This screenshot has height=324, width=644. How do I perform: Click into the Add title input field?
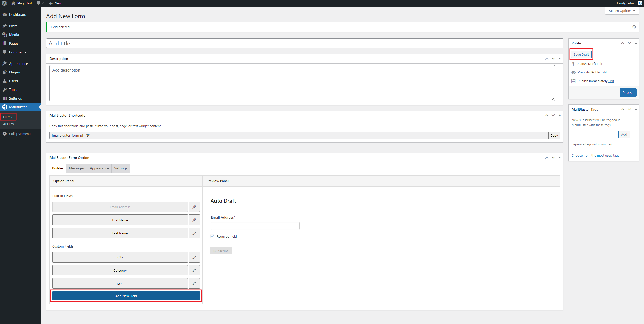point(304,43)
